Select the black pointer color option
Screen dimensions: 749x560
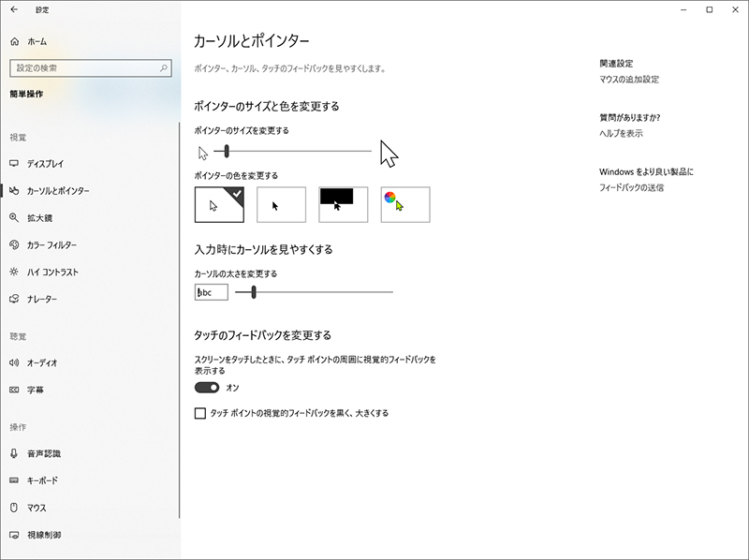click(x=282, y=204)
